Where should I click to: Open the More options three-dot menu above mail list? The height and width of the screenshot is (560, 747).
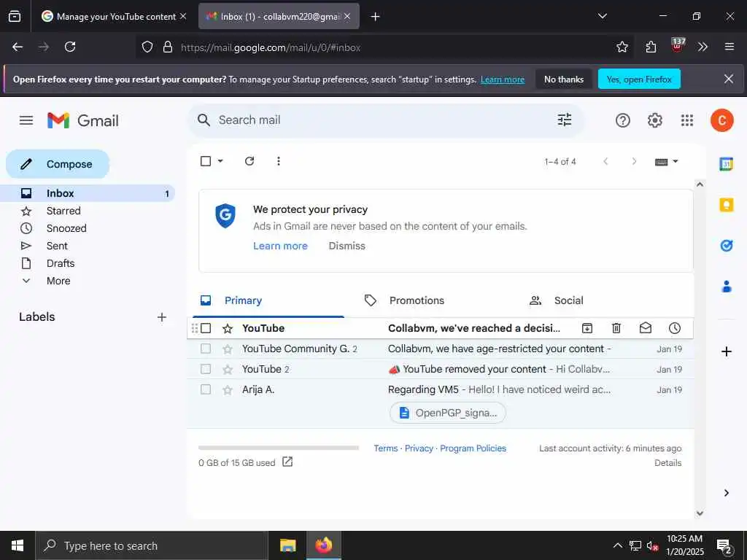tap(278, 161)
